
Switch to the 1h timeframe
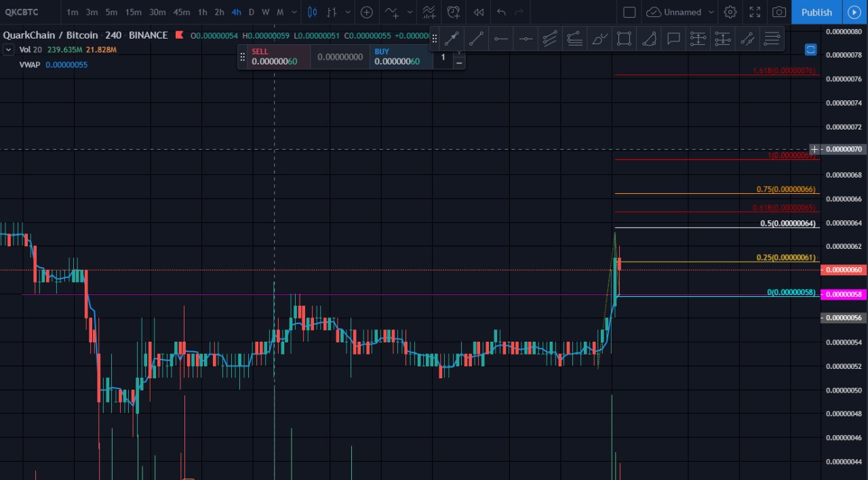point(202,12)
